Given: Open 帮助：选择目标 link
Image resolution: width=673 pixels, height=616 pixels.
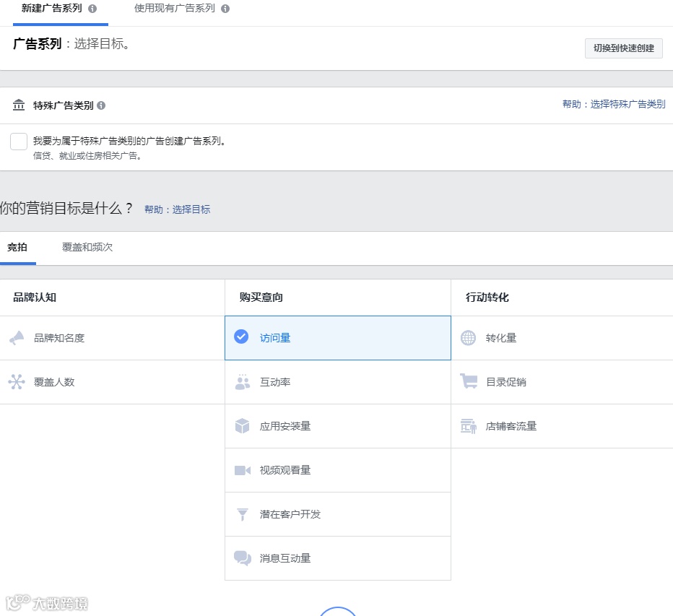Looking at the screenshot, I should [x=177, y=209].
